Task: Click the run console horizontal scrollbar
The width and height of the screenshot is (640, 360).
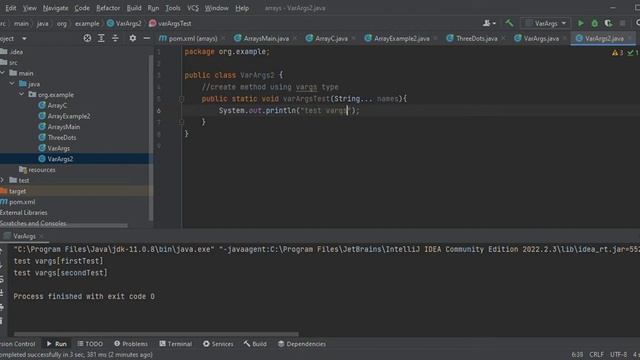Action: [156, 334]
